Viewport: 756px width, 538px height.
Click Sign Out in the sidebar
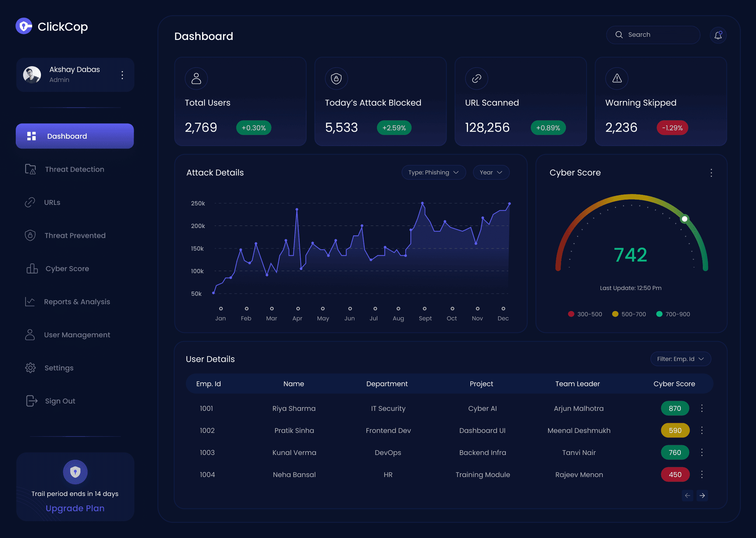(60, 401)
